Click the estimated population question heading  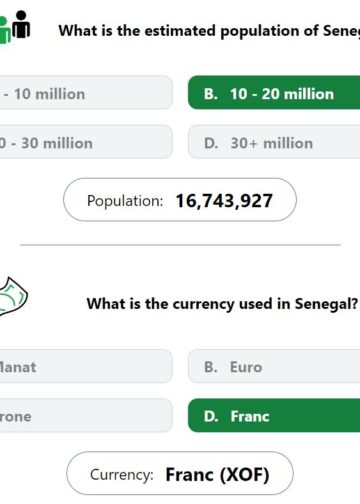209,31
